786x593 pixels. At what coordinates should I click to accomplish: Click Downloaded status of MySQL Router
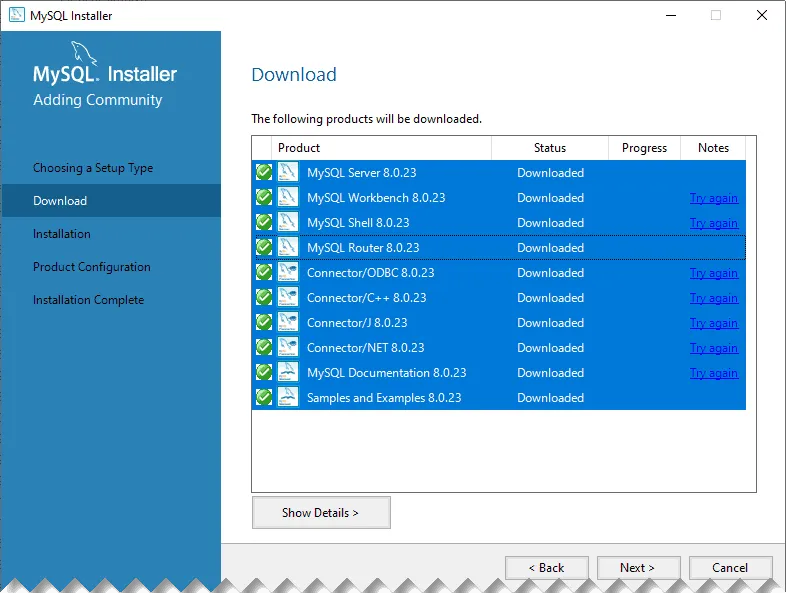click(x=550, y=248)
